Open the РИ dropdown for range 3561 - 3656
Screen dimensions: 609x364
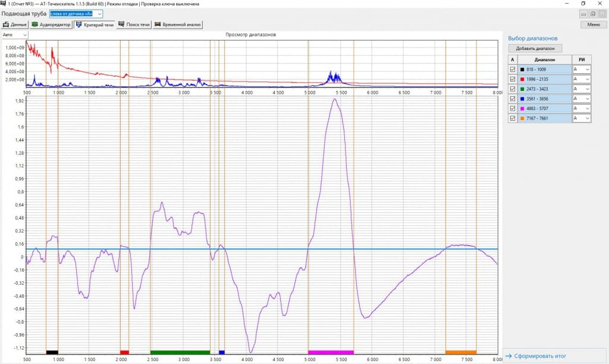click(x=582, y=99)
